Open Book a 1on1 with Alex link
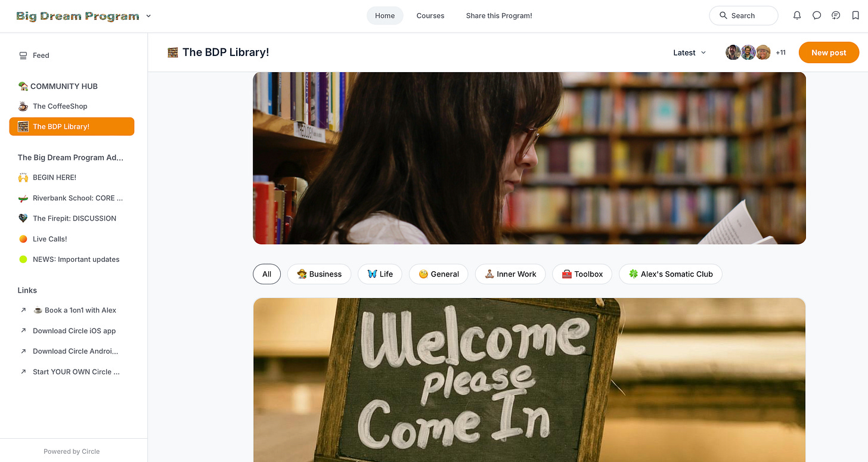 pyautogui.click(x=74, y=310)
